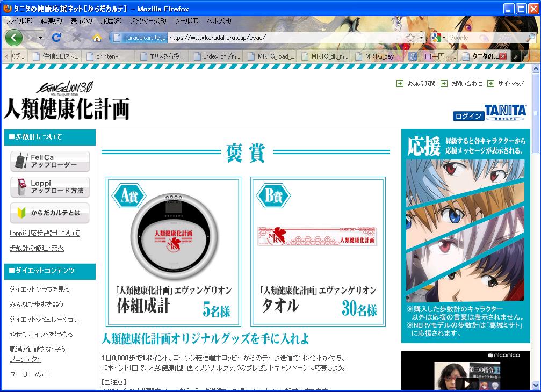
Task: Open the ファイル(F) menu
Action: pos(19,21)
